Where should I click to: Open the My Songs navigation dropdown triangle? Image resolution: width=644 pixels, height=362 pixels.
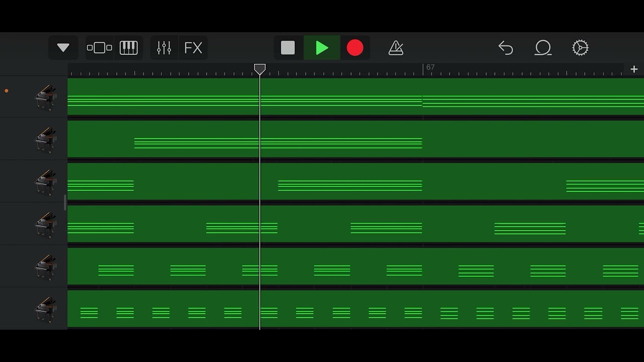tap(63, 48)
